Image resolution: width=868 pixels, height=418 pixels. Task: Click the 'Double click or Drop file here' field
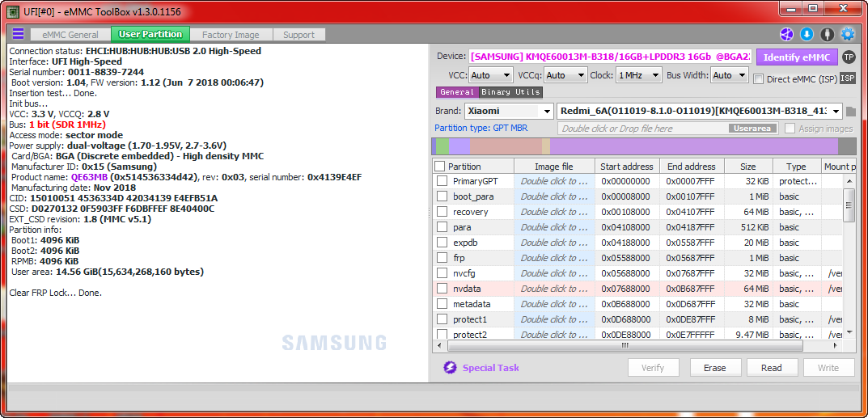click(668, 129)
